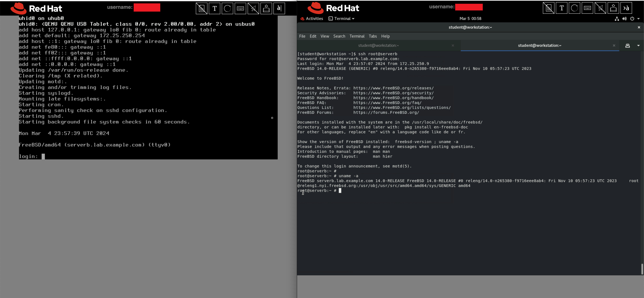Image resolution: width=644 pixels, height=298 pixels.
Task: Open the Search menu in terminal menu bar
Action: click(339, 36)
